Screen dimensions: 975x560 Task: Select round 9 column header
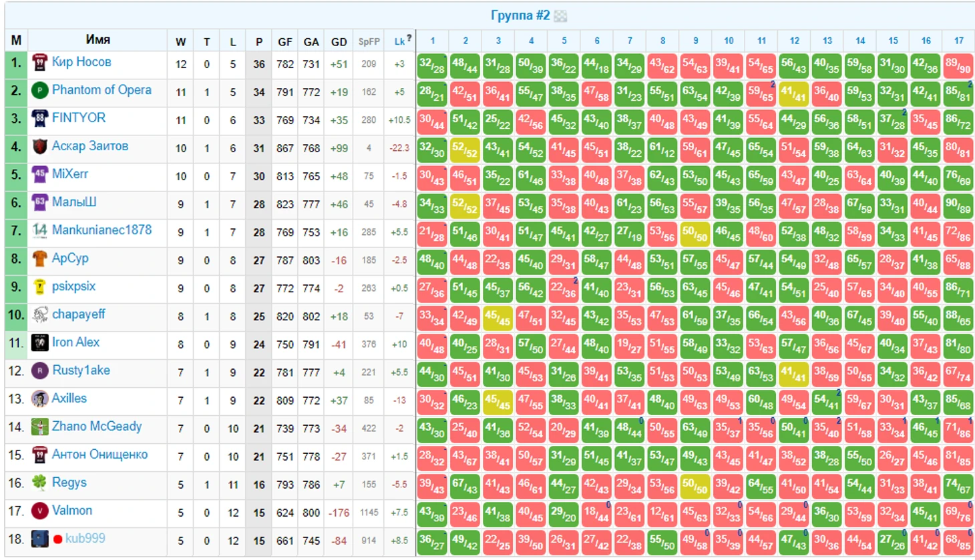coord(695,41)
